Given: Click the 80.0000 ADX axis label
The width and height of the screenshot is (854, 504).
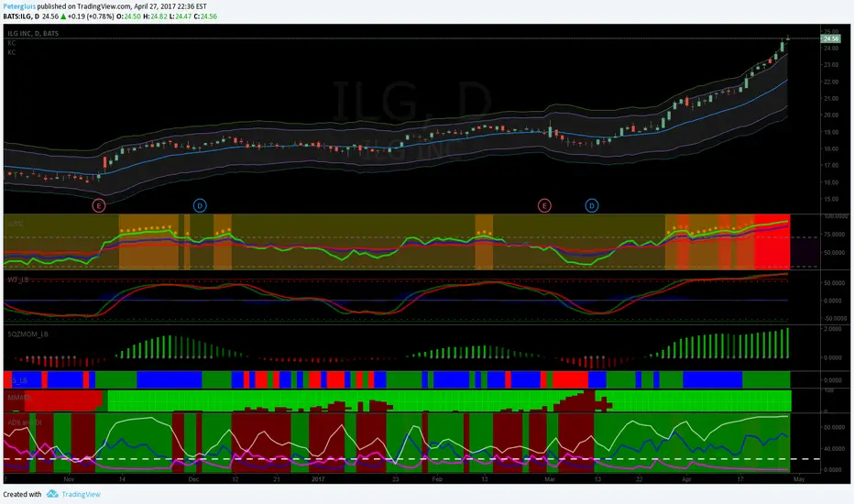Looking at the screenshot, I should coord(836,428).
